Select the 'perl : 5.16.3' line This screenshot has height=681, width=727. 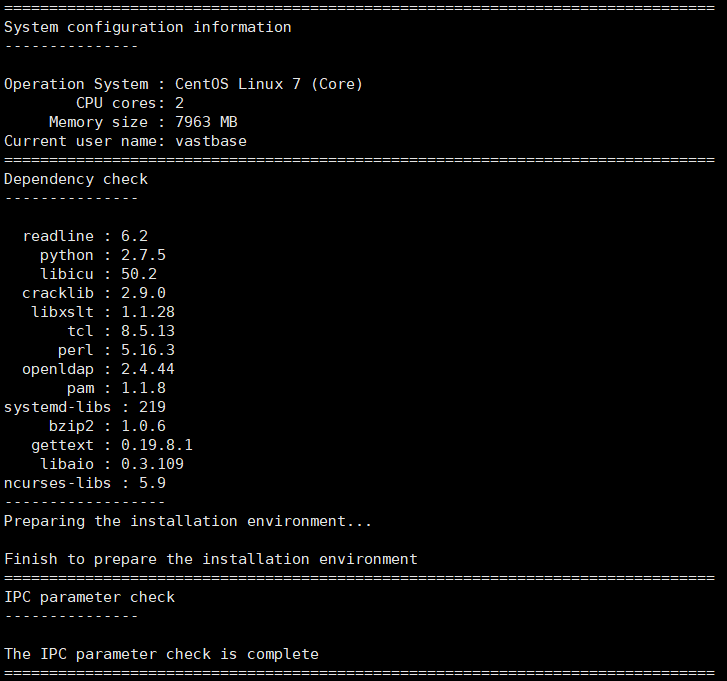[x=116, y=350]
